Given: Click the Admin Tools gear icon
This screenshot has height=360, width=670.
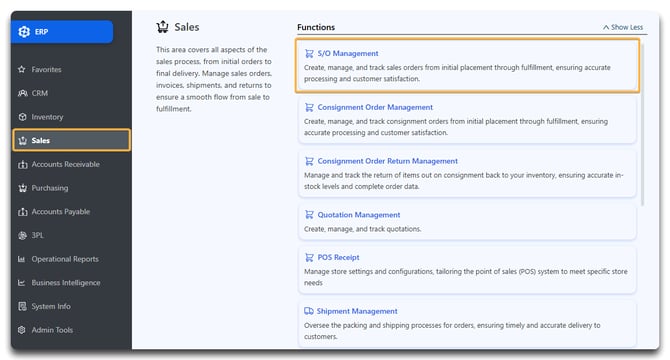Looking at the screenshot, I should coord(22,330).
